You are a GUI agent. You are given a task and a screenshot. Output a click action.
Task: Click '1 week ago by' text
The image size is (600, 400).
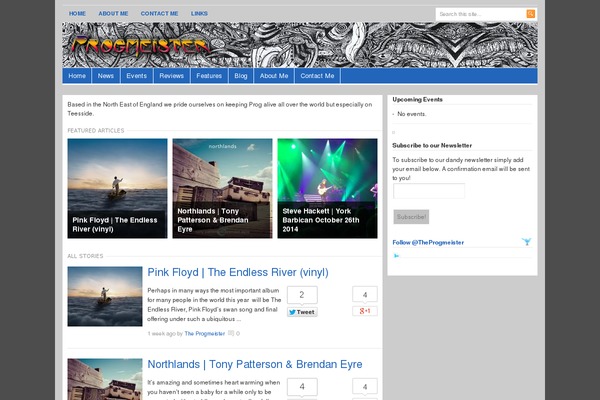(165, 333)
